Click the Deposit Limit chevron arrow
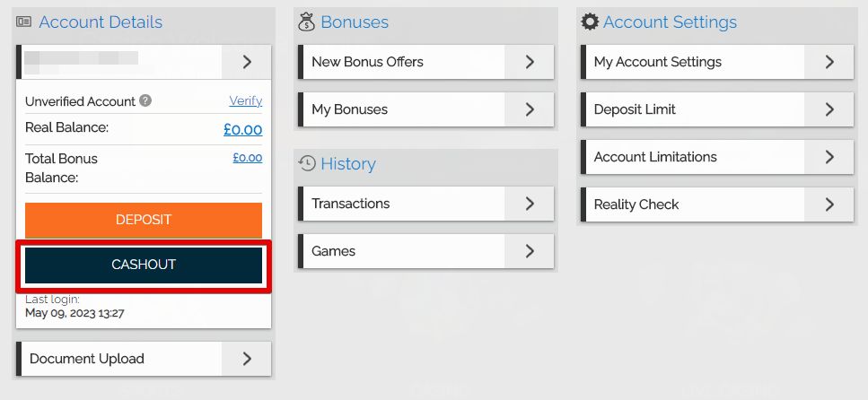868x400 pixels. point(829,109)
